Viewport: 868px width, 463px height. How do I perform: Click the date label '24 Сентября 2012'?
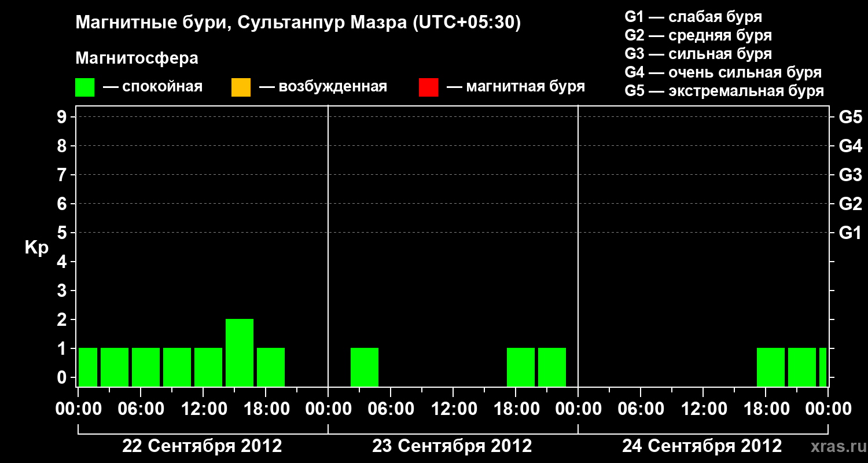pos(702,446)
